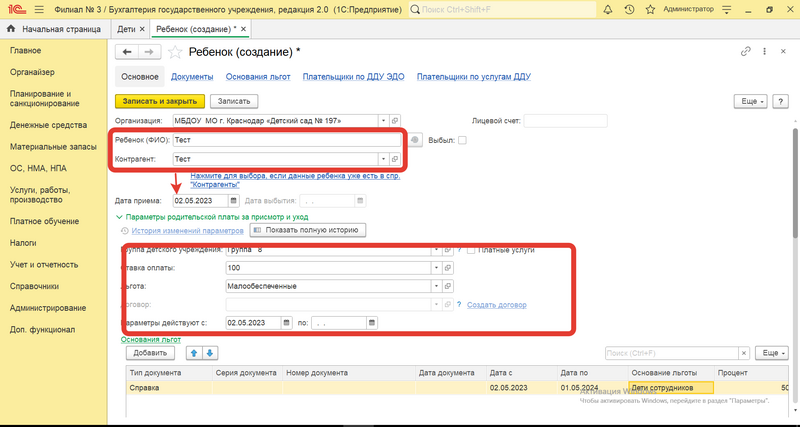Click the back navigation arrow
This screenshot has width=800, height=427.
[126, 51]
